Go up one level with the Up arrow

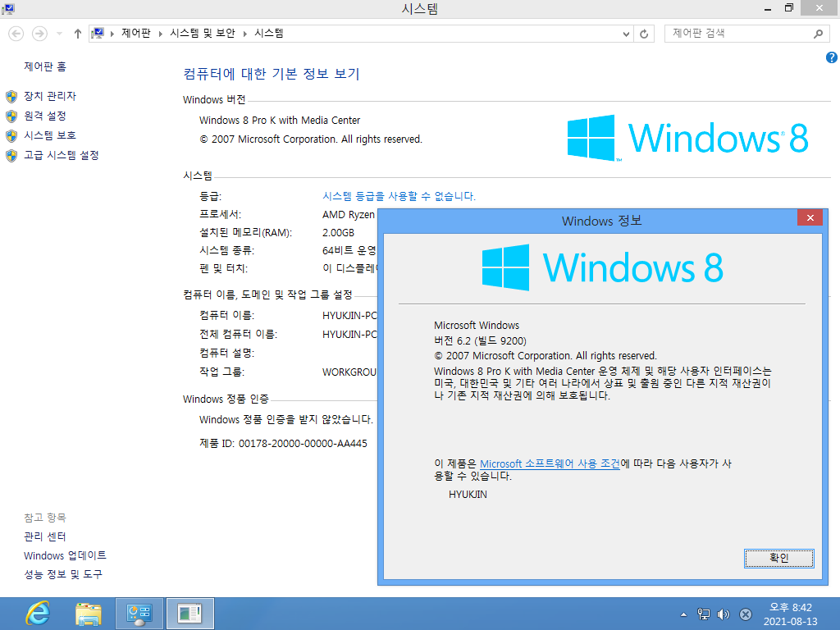click(78, 34)
